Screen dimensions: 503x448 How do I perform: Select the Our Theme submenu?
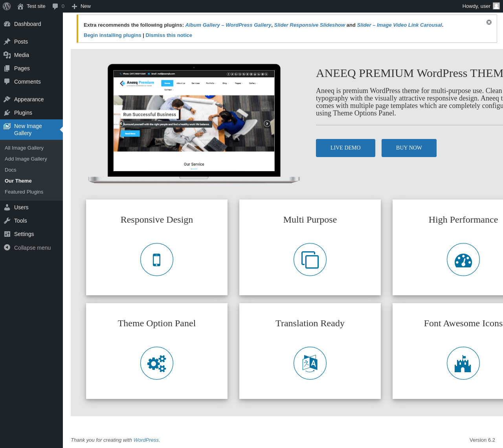(18, 181)
